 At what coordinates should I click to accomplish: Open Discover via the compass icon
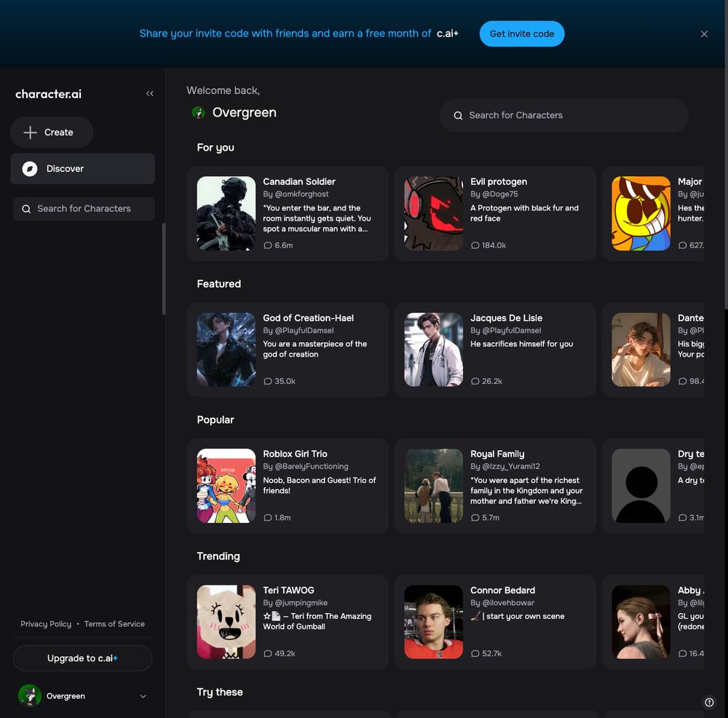point(29,168)
